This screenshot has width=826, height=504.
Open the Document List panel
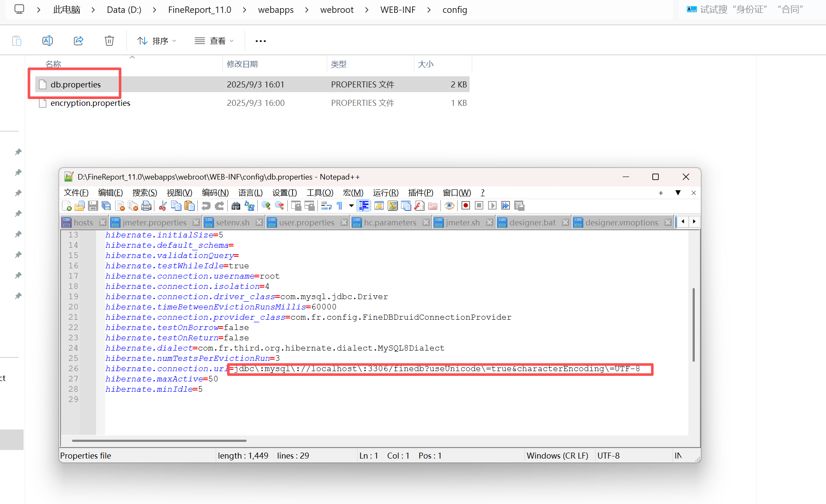pyautogui.click(x=406, y=206)
